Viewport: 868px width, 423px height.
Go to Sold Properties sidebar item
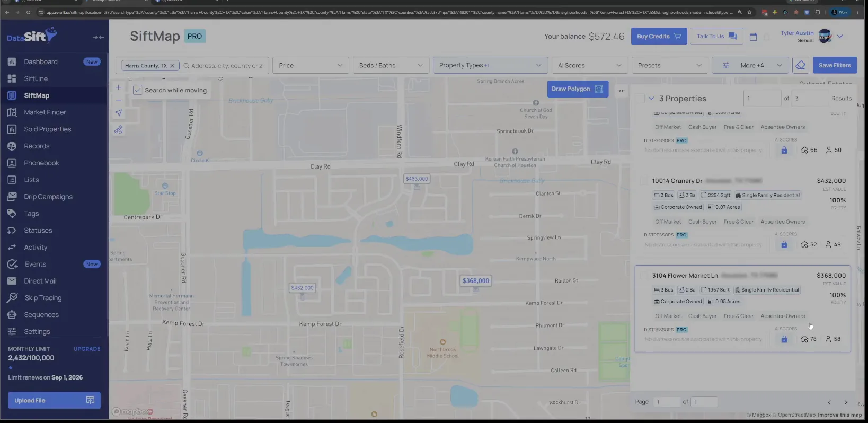[47, 129]
